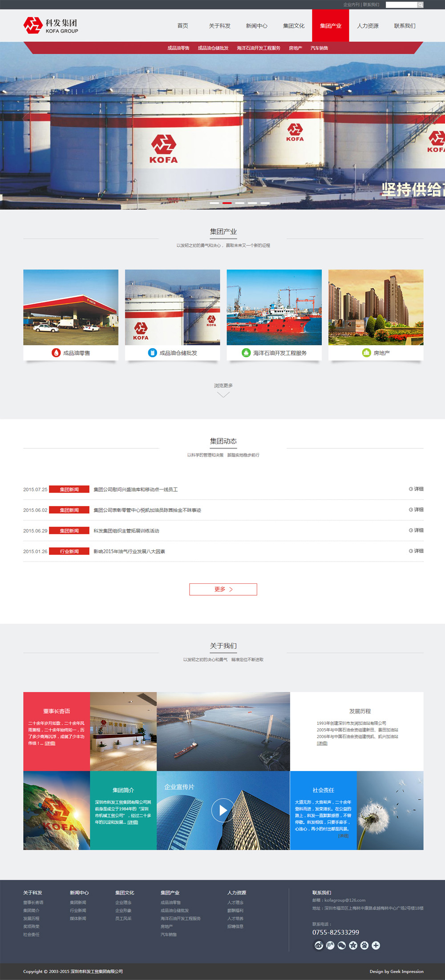Click the Baidu paw share icon
Image resolution: width=445 pixels, height=980 pixels.
(x=364, y=945)
